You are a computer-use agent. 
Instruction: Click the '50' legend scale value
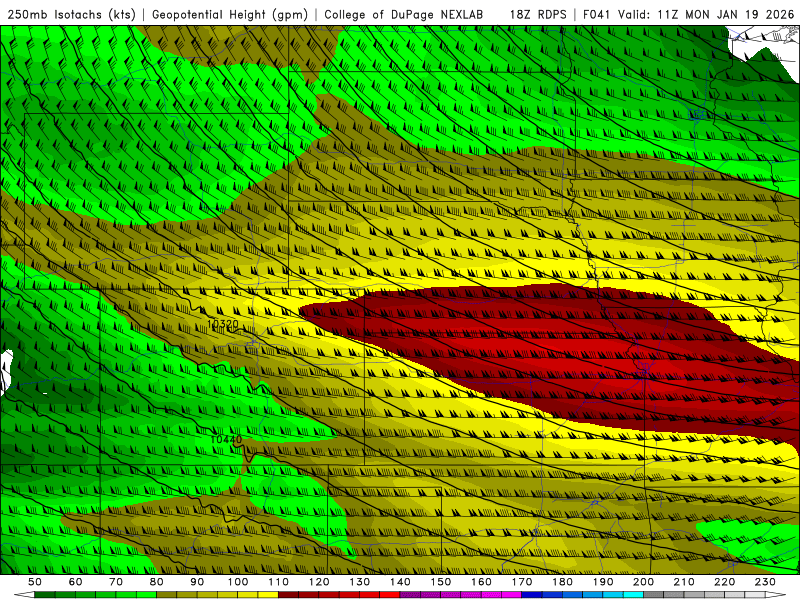click(35, 582)
